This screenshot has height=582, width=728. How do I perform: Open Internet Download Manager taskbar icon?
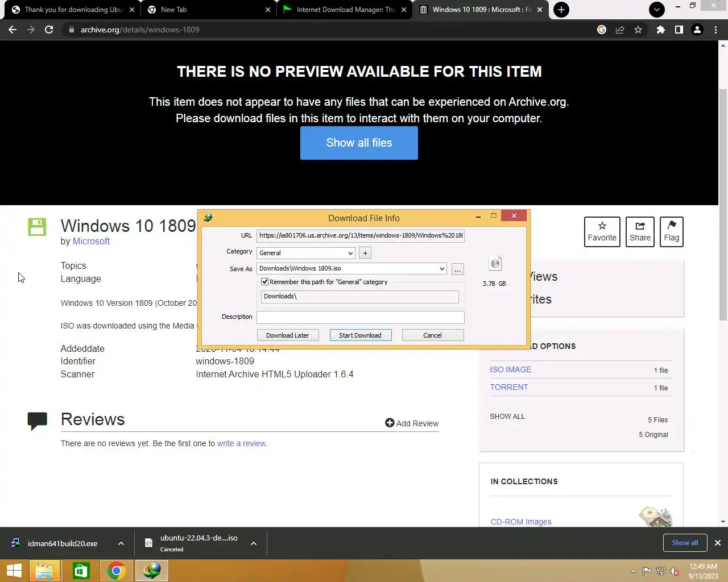tap(152, 571)
